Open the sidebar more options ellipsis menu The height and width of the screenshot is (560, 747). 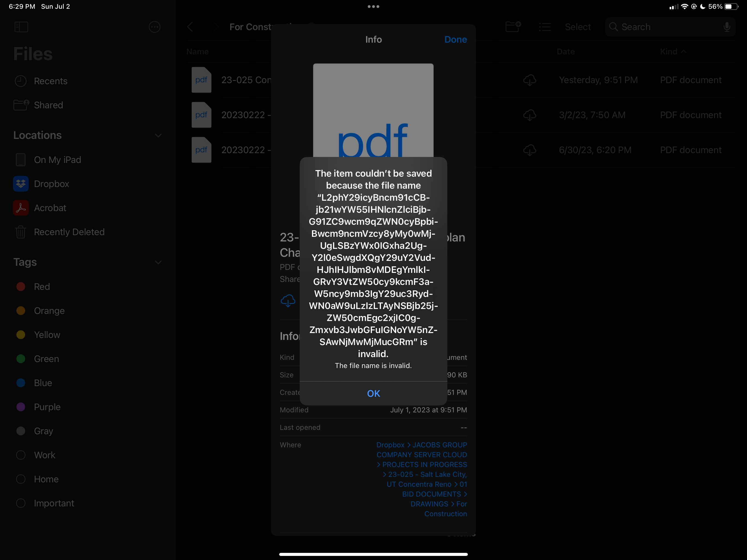point(155,27)
